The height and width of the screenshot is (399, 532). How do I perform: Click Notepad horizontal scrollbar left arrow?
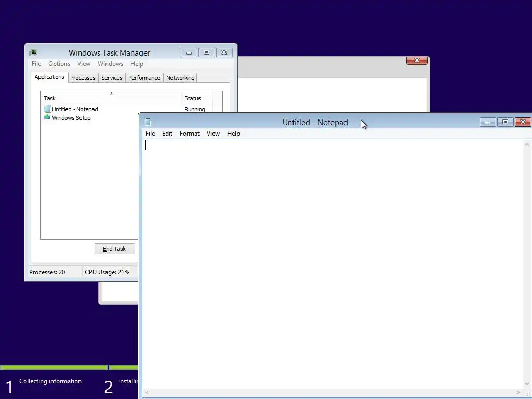coord(147,393)
